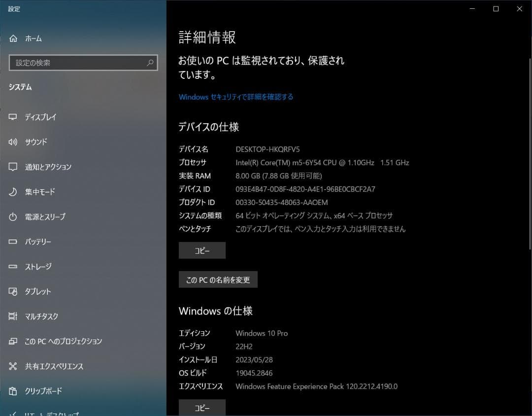
Task: Click the Multitasking icon
Action: click(13, 316)
